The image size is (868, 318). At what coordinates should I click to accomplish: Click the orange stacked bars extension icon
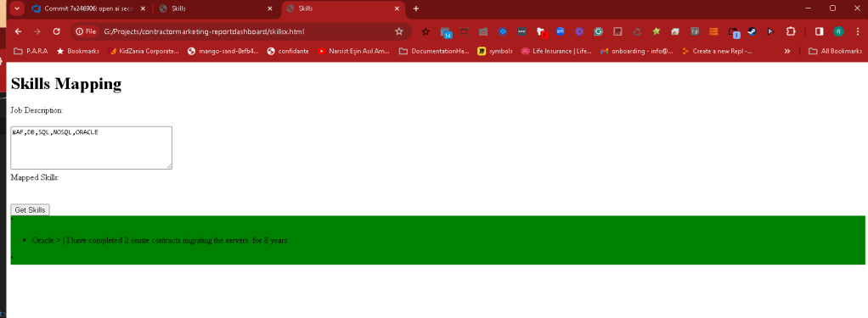pyautogui.click(x=713, y=31)
